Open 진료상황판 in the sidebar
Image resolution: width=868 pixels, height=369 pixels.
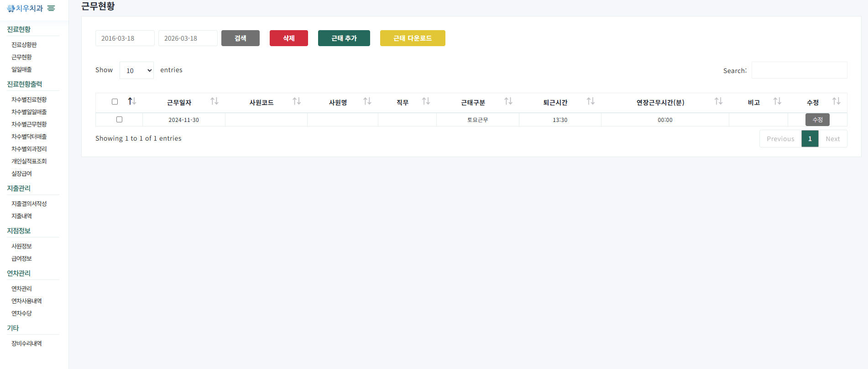[24, 45]
